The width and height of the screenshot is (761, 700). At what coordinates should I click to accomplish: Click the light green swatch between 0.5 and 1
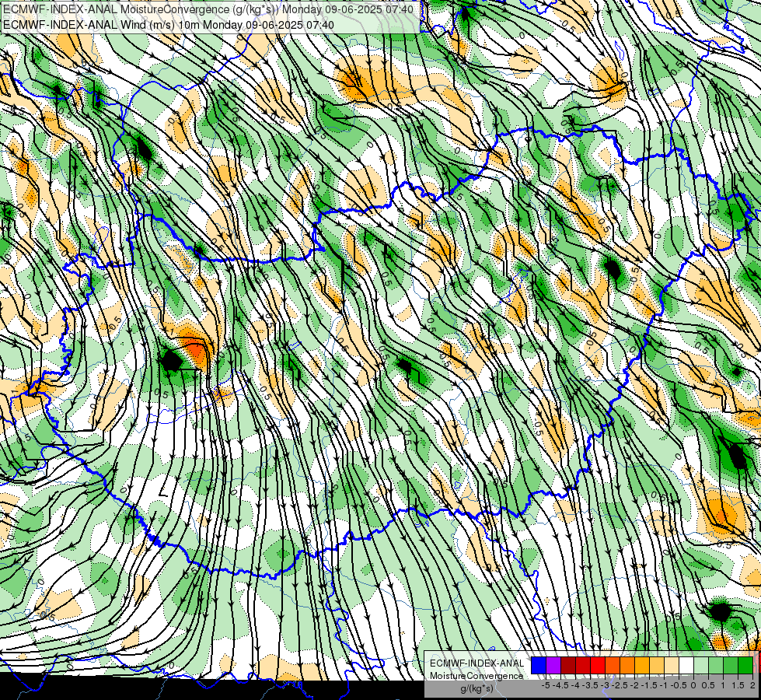coord(716,665)
